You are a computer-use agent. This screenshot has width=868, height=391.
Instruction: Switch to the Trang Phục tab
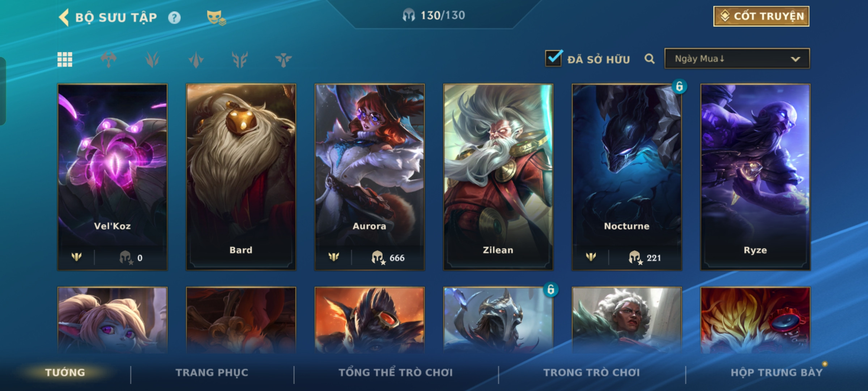click(212, 373)
